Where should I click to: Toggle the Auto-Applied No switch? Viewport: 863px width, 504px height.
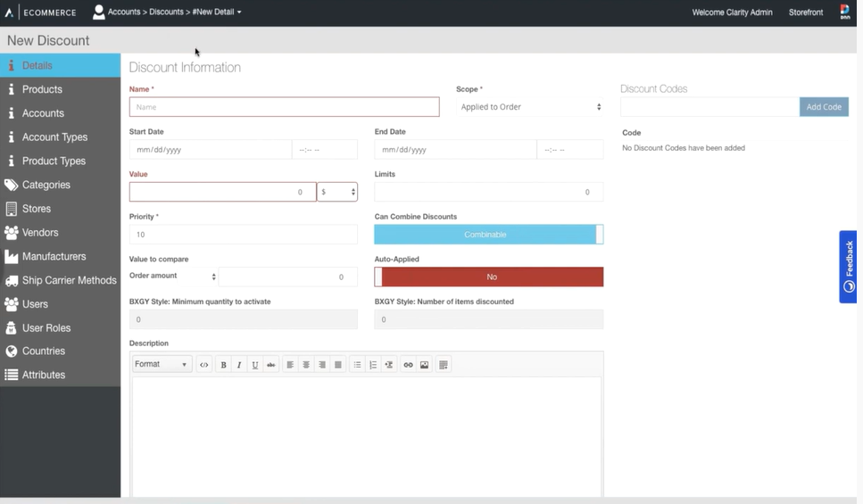coord(489,277)
